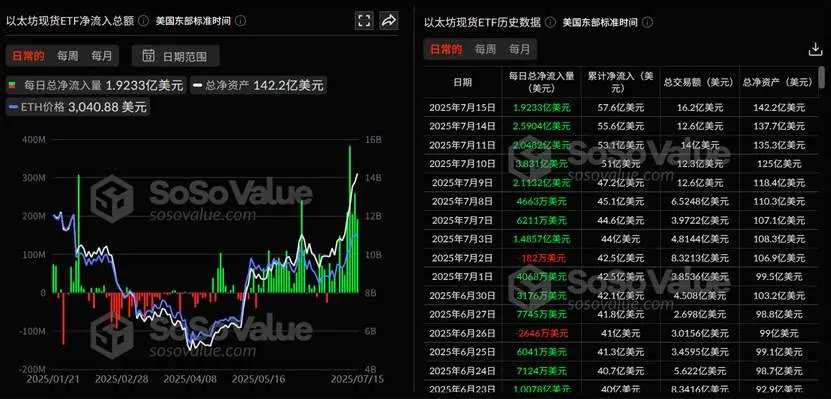Click the info icon beside 以太坊现货ETF净流入总额

(x=144, y=21)
